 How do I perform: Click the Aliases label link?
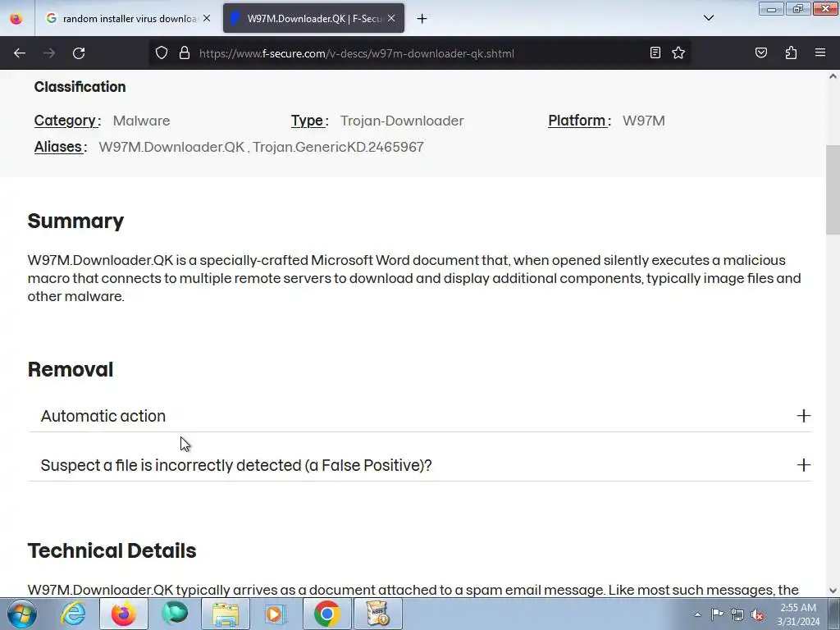point(58,147)
